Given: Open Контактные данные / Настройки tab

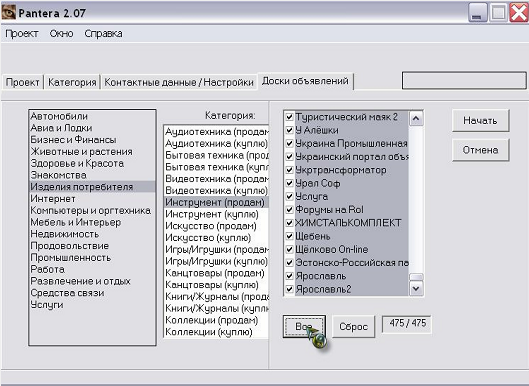Looking at the screenshot, I should [179, 82].
